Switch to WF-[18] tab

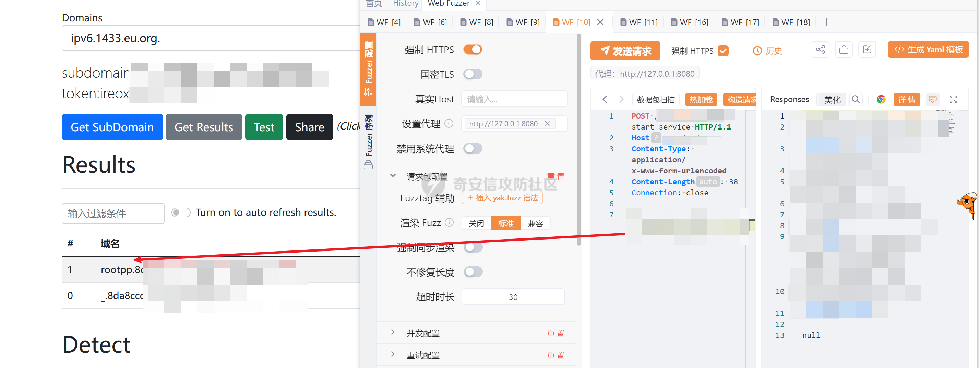(x=791, y=22)
